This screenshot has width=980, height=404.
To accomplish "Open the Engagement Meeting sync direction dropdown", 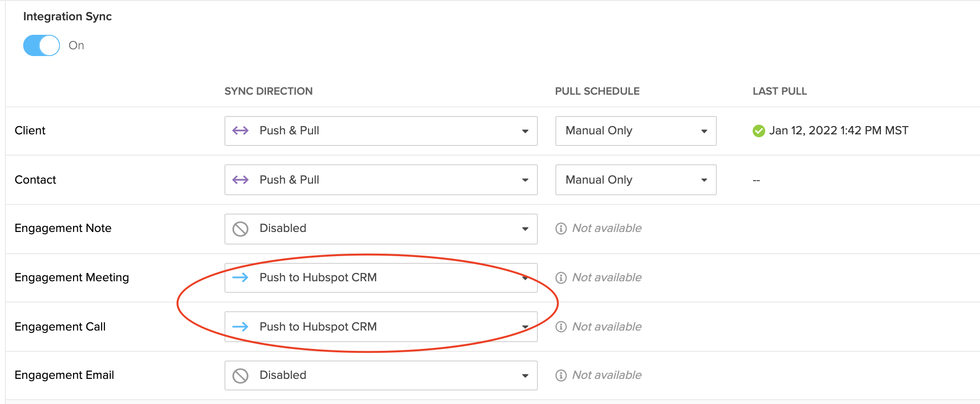I will pos(381,277).
